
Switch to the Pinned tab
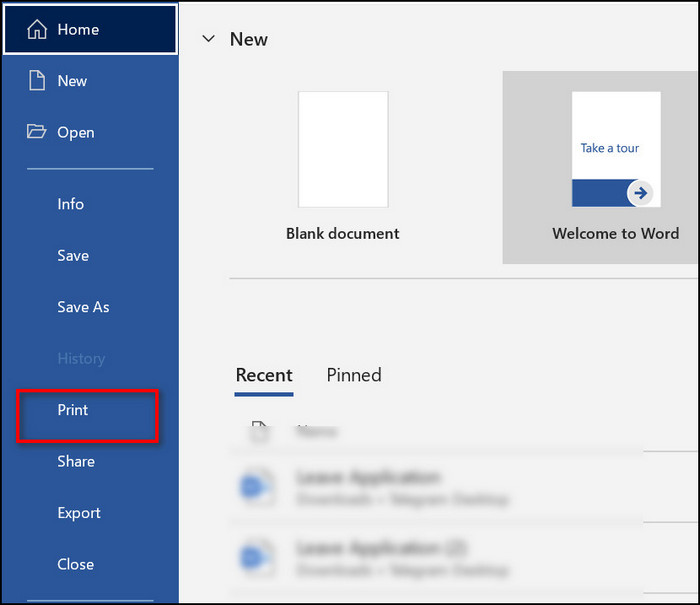354,375
